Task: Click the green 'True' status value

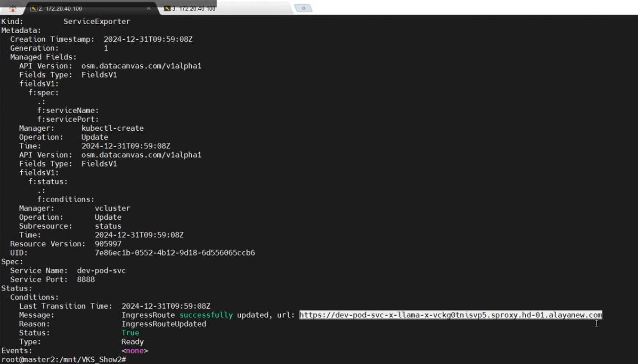Action: 130,333
